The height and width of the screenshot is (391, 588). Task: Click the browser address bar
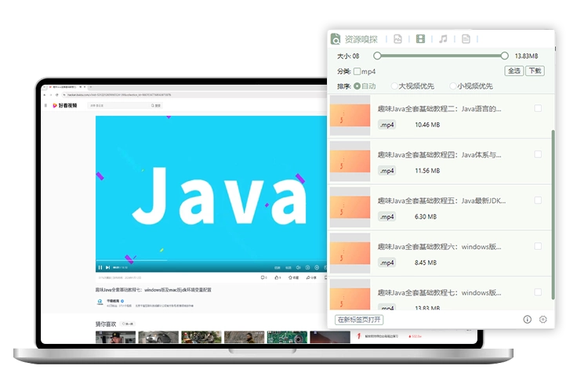193,95
